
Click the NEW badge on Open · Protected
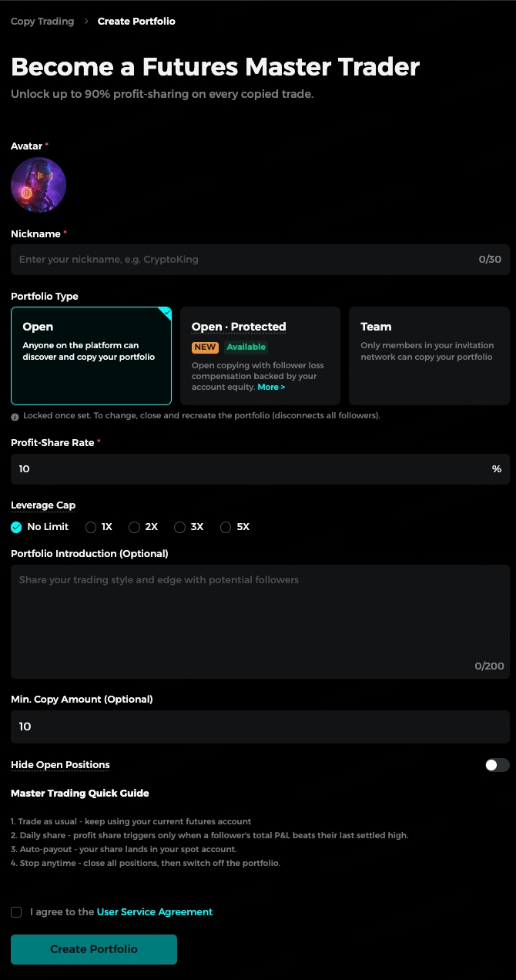click(x=205, y=347)
